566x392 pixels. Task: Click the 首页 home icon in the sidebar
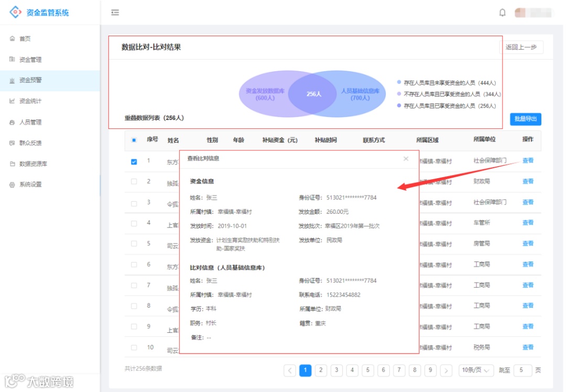(12, 39)
